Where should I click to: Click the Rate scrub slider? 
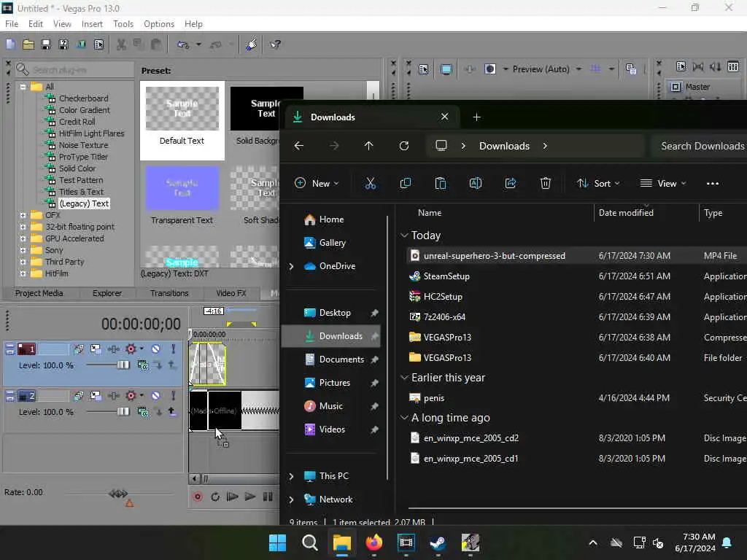[118, 494]
